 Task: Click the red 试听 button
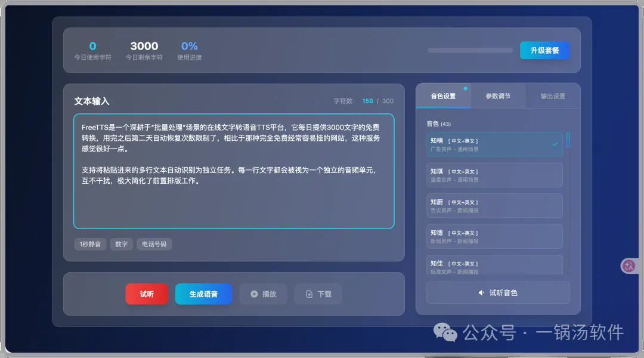click(147, 294)
